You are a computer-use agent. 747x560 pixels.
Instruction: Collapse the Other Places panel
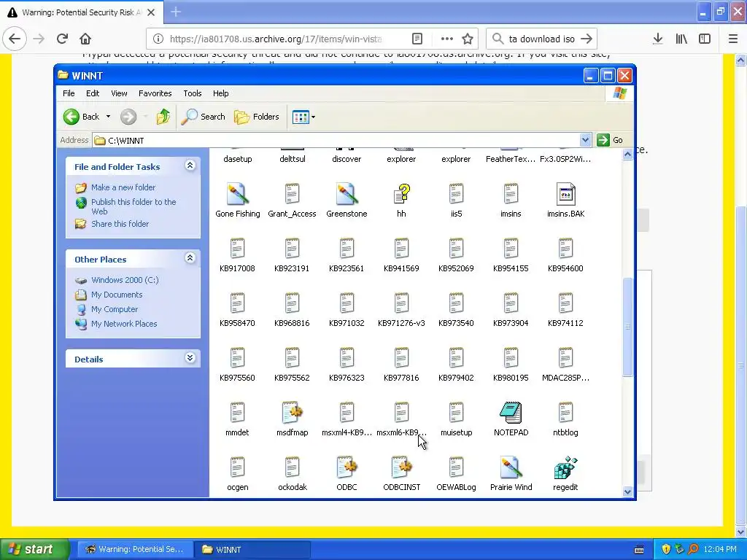click(190, 258)
